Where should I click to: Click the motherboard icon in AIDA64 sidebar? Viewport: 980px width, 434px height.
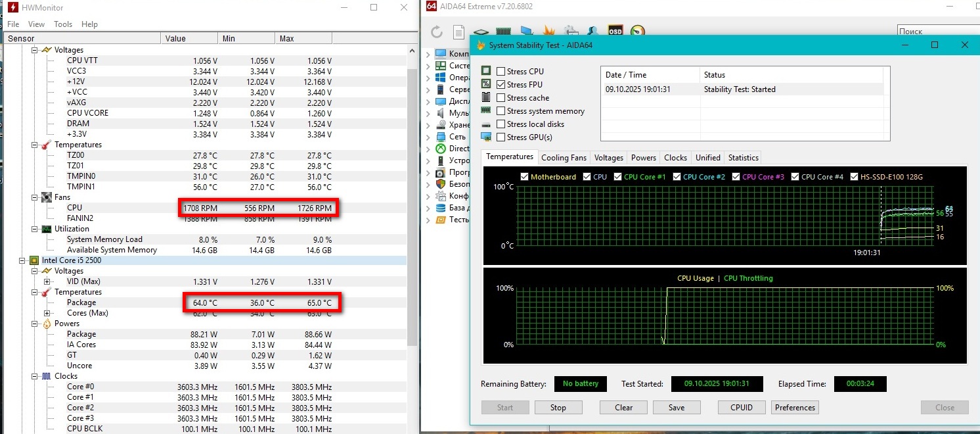(441, 65)
